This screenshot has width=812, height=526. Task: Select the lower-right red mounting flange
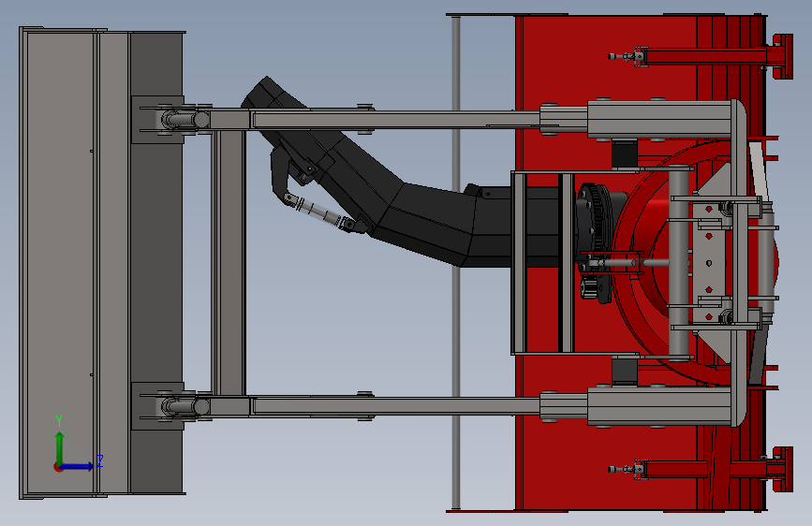point(782,469)
